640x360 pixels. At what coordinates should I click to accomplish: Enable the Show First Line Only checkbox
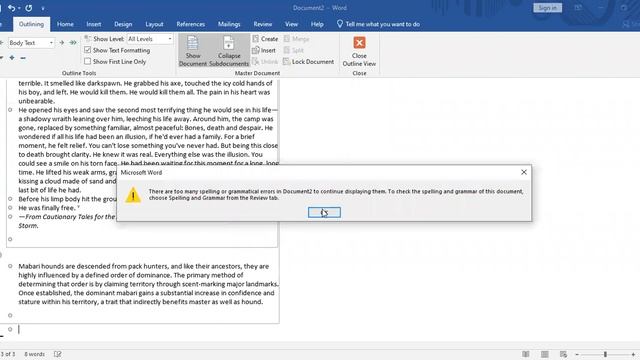pyautogui.click(x=87, y=61)
